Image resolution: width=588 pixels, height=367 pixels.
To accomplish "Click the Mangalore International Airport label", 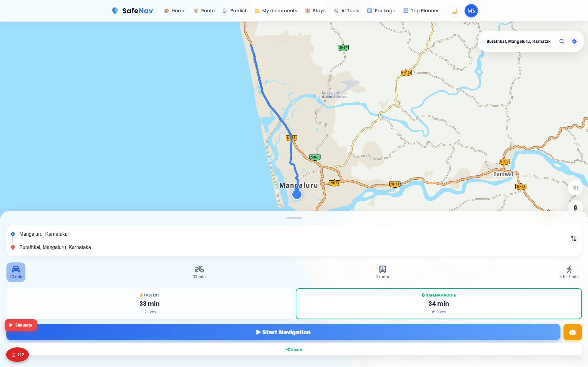I will [330, 95].
